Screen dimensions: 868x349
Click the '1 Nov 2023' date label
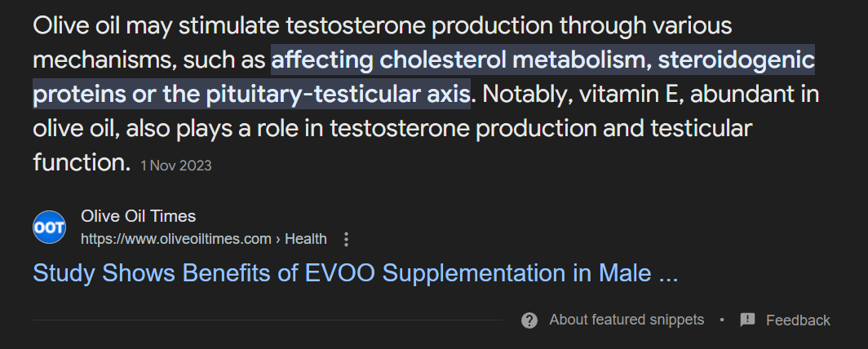tap(175, 166)
